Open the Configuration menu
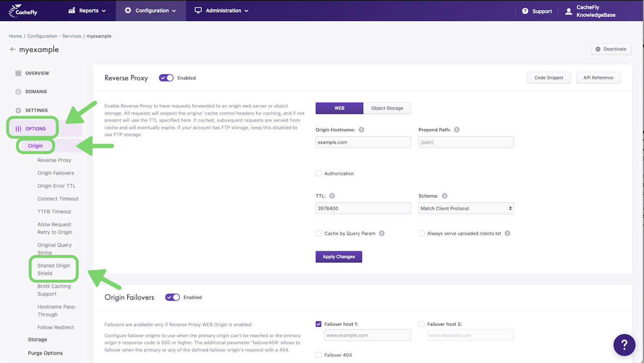644x363 pixels. [150, 11]
